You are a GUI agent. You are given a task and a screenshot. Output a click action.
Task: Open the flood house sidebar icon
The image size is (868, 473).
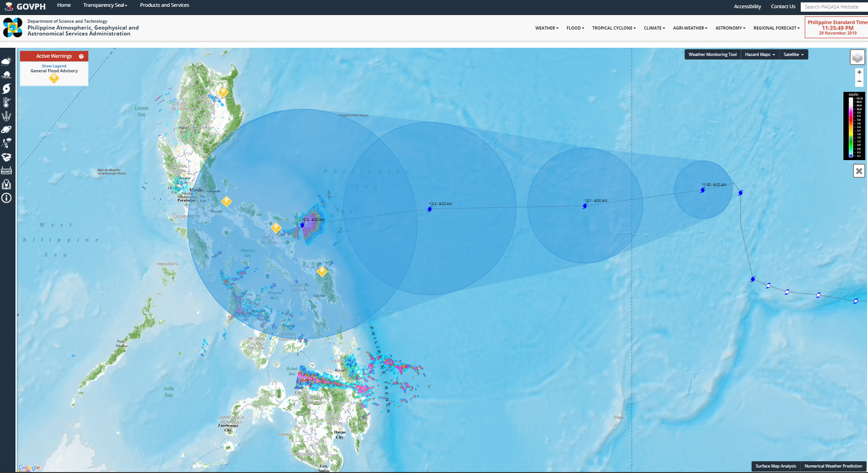(x=6, y=75)
